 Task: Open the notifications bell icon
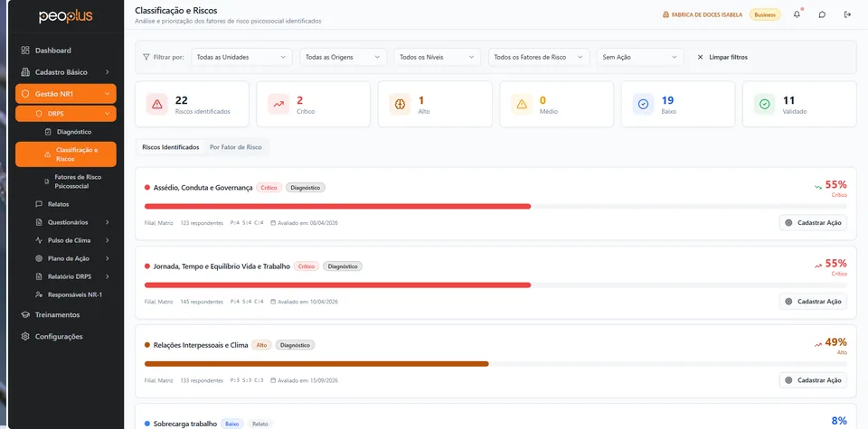[x=797, y=15]
